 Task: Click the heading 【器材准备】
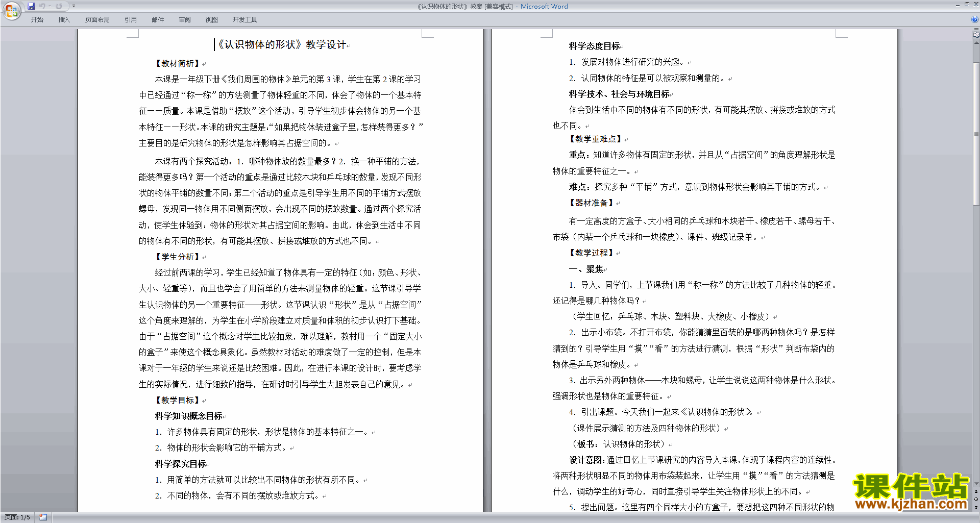[x=592, y=203]
